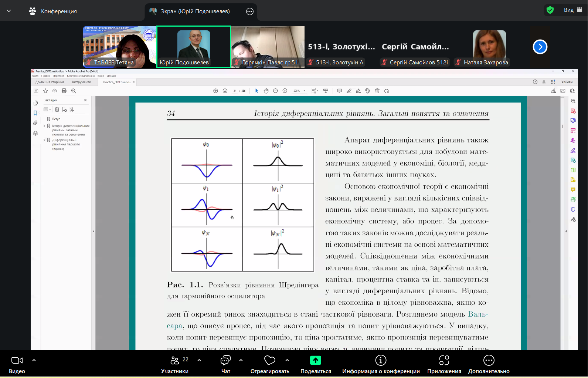
Task: Zoom out with the minus icon
Action: point(275,91)
